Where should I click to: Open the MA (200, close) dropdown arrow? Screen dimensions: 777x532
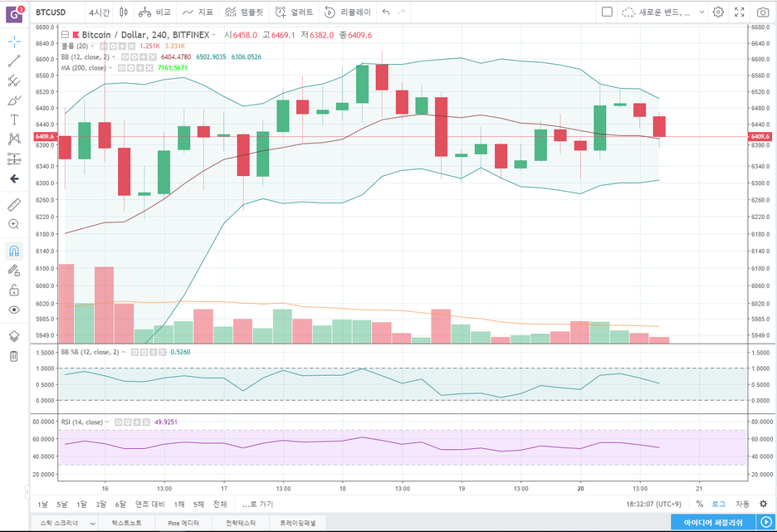[110, 68]
